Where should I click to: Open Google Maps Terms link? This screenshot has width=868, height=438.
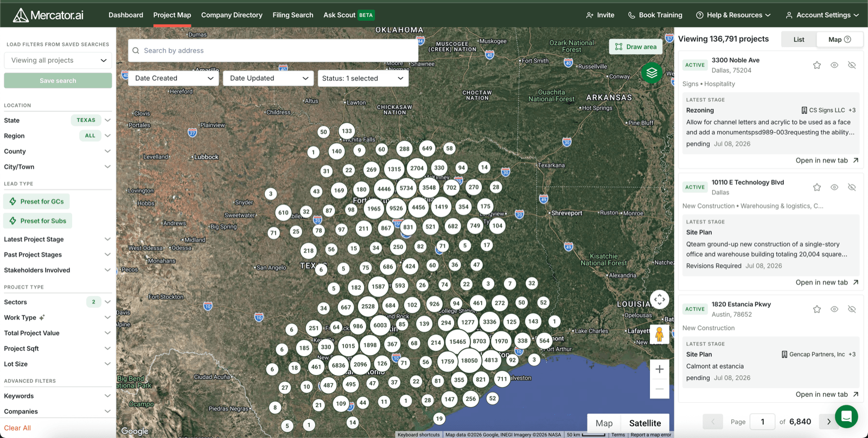click(x=618, y=435)
